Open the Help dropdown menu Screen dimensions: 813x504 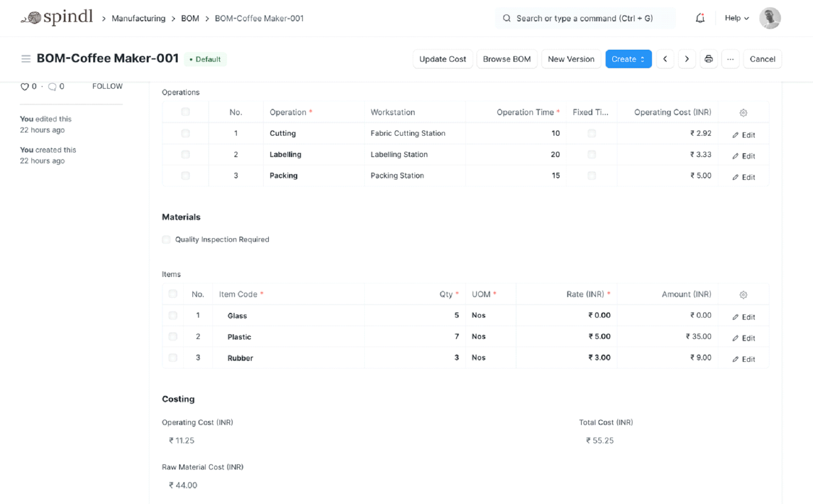coord(736,18)
